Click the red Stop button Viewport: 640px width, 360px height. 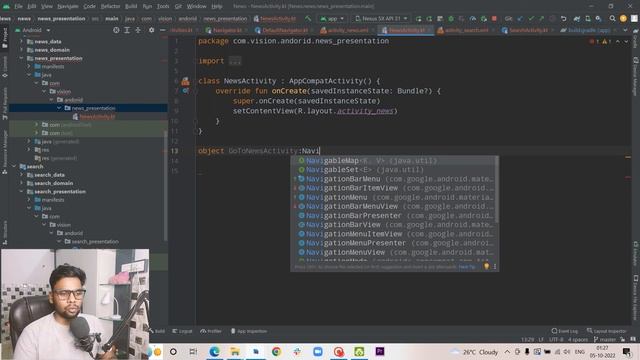494,19
